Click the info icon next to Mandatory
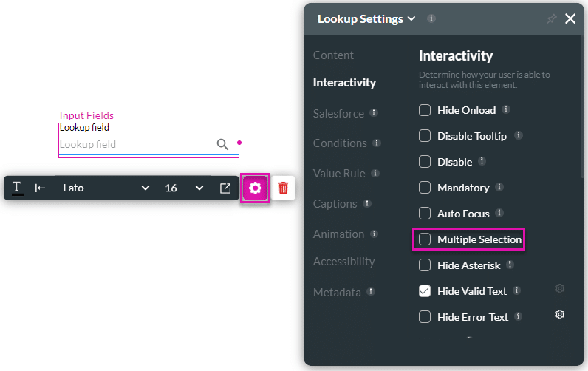 (499, 187)
